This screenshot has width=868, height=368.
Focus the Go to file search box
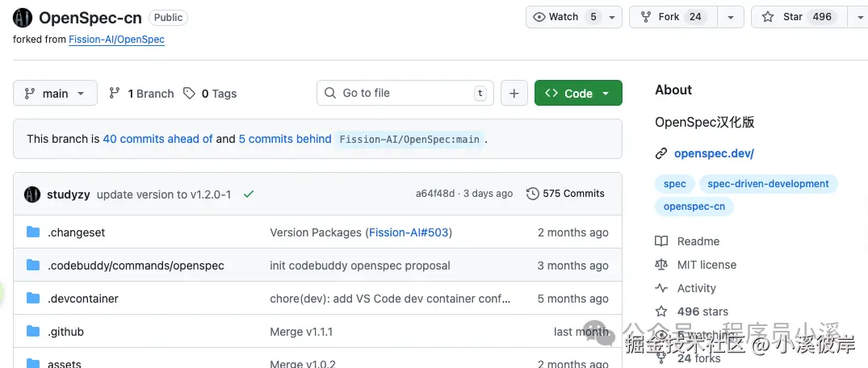[405, 93]
